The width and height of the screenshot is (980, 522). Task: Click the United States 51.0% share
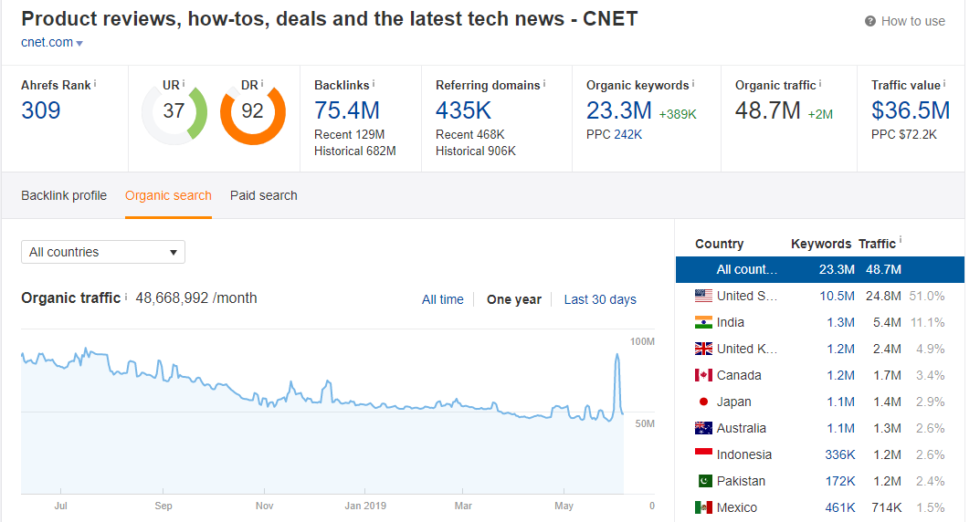(926, 296)
